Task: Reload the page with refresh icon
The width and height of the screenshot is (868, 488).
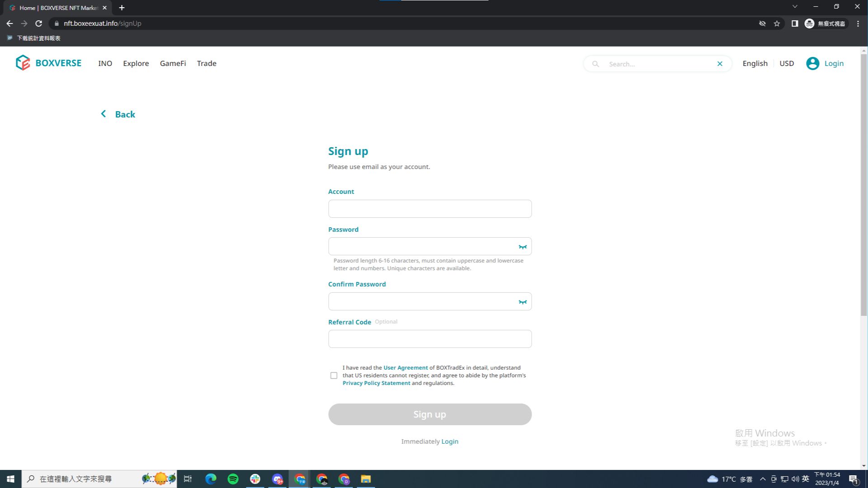Action: (39, 23)
